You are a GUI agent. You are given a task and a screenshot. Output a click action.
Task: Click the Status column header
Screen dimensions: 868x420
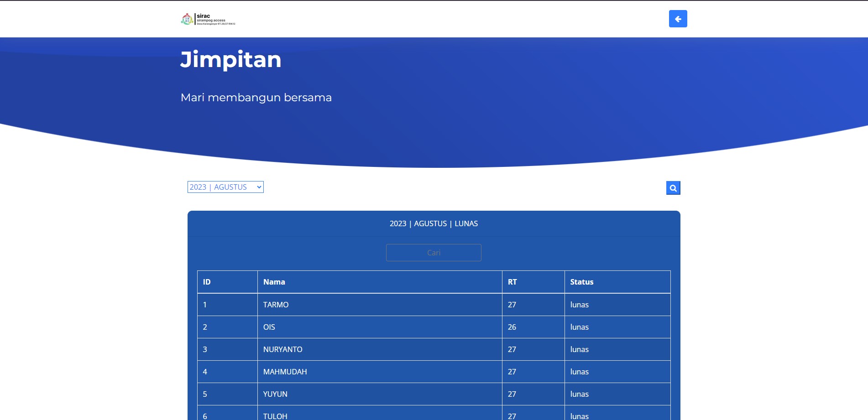pyautogui.click(x=581, y=282)
